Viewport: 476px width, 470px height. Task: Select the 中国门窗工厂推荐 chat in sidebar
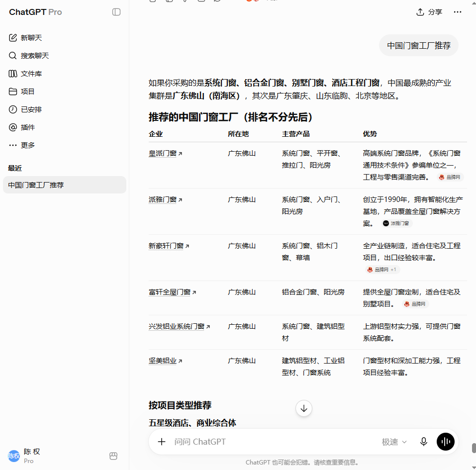(65, 185)
